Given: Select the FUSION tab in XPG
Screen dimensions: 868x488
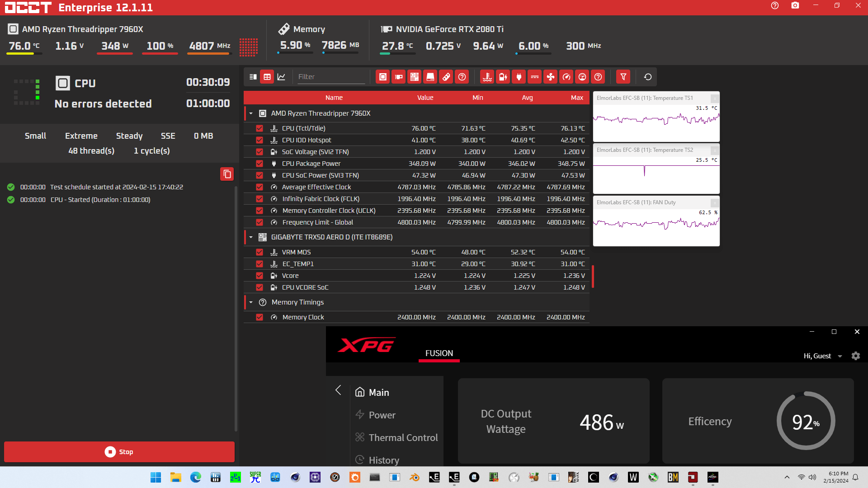Looking at the screenshot, I should pos(439,353).
